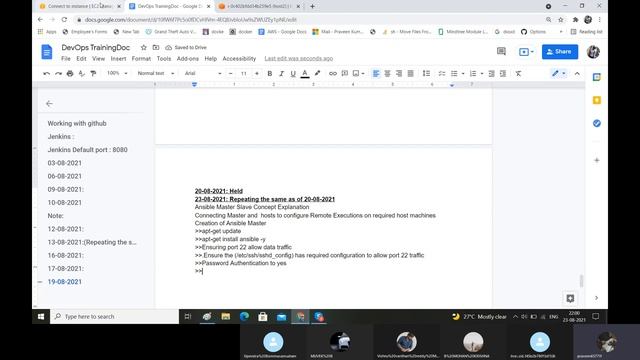
Task: Open Last edit was seconds ago link
Action: (298, 59)
